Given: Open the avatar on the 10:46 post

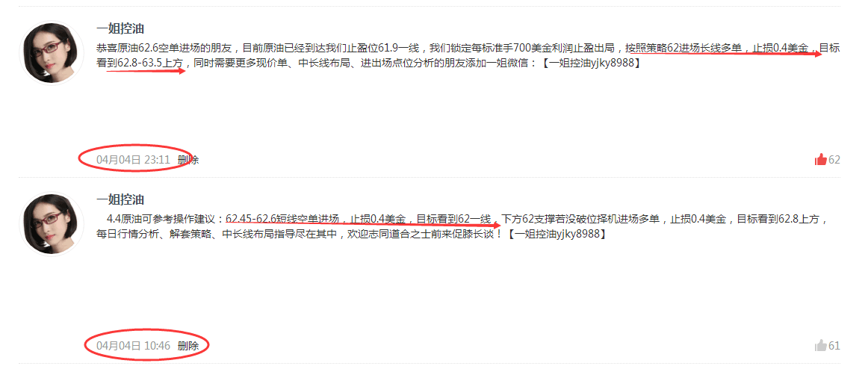Looking at the screenshot, I should point(52,223).
